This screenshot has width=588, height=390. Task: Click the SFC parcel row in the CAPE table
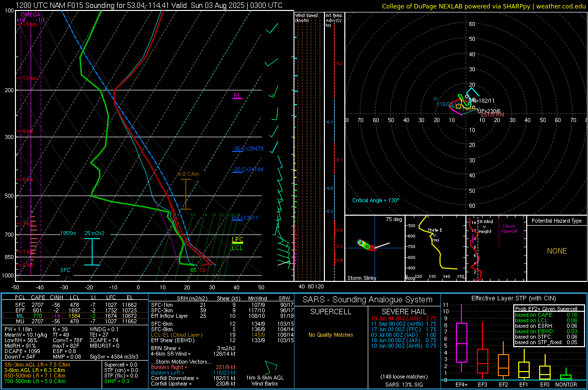pos(76,305)
